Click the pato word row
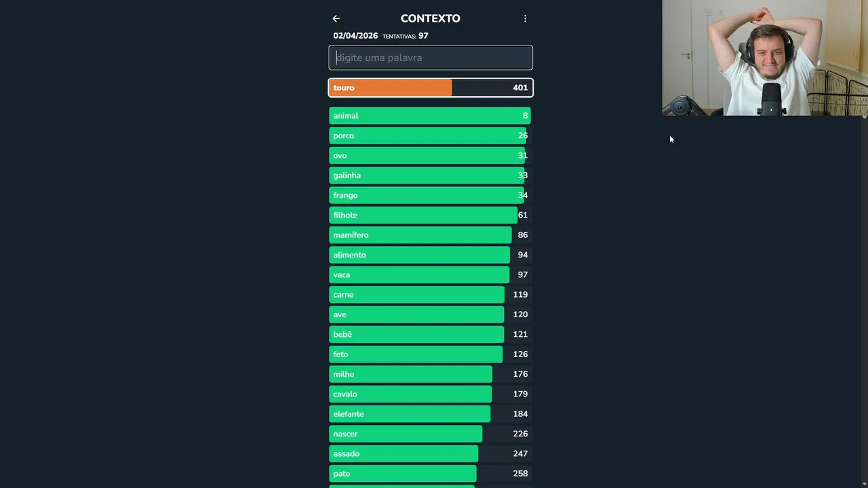The height and width of the screenshot is (488, 868). [x=431, y=474]
